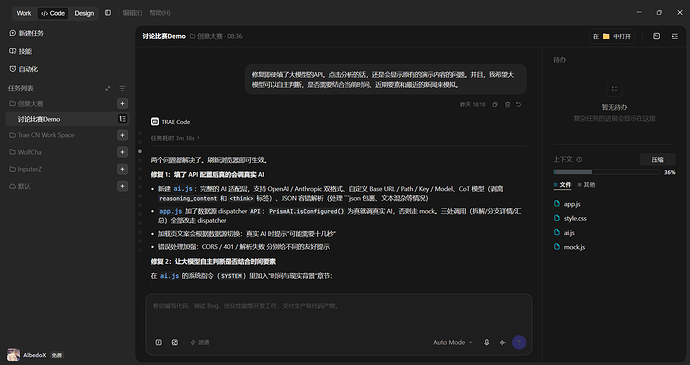Open the task list filter icon
This screenshot has height=365, width=690.
(122, 88)
